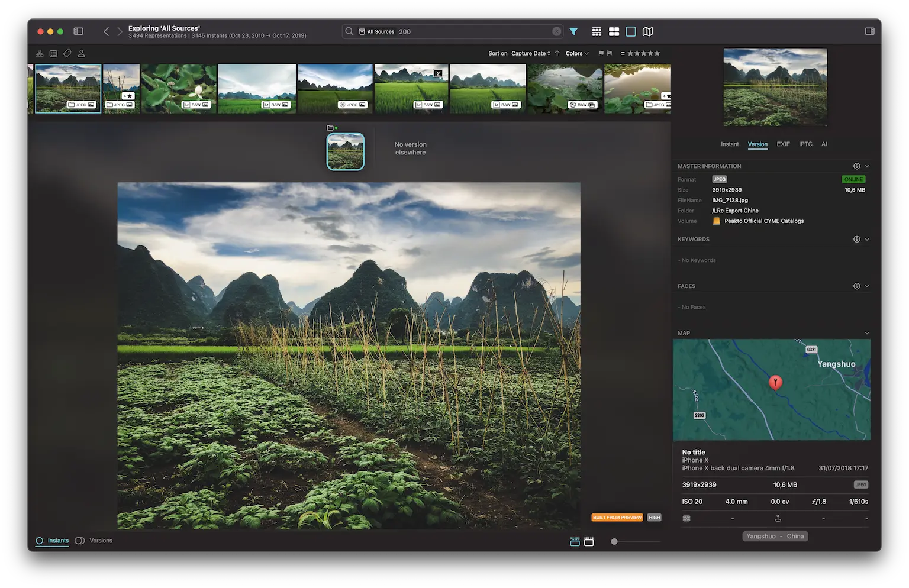Click the folder icon above version thumbnail
Screen dimensions: 909x588
[330, 128]
